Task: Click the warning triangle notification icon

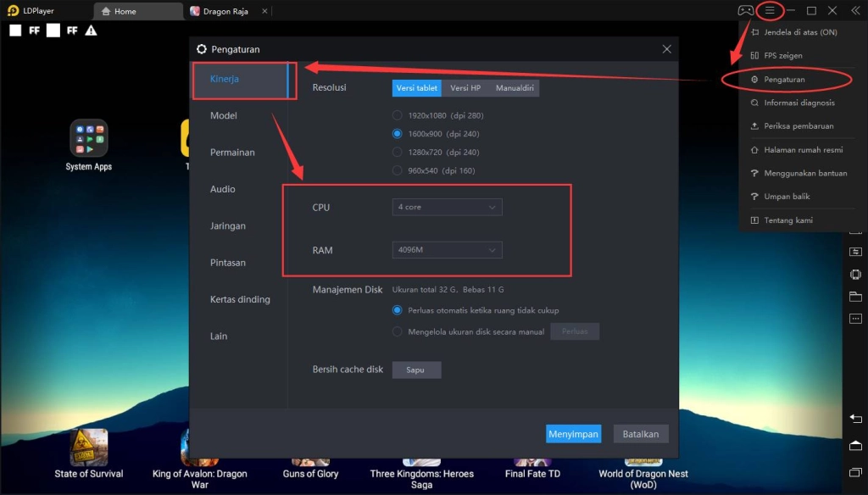Action: 91,31
